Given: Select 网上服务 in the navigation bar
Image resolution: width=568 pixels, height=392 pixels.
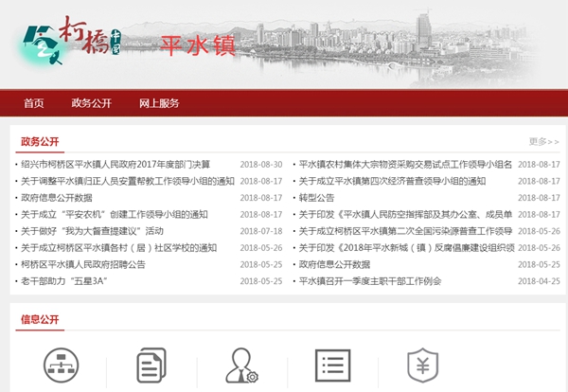Looking at the screenshot, I should [x=159, y=103].
